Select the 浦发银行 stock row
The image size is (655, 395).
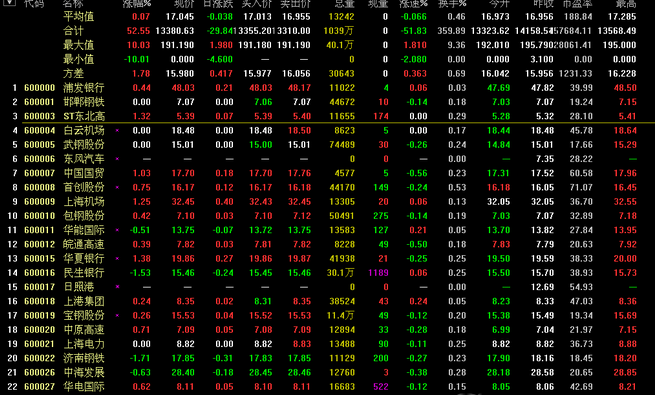tap(328, 88)
